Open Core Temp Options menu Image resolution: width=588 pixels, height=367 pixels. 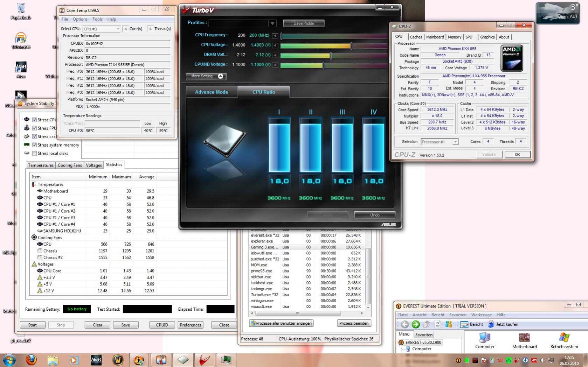[80, 19]
